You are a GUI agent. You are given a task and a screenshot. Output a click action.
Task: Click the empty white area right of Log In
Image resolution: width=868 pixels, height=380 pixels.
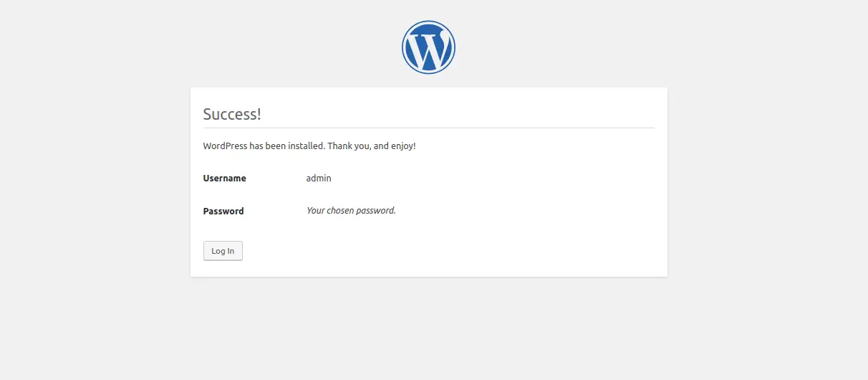click(451, 252)
